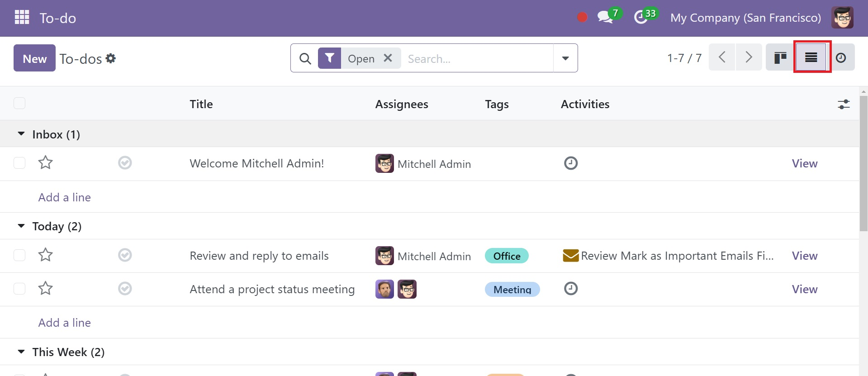Viewport: 868px width, 376px height.
Task: Check the Welcome Mitchell Admin row checkbox
Action: (x=19, y=163)
